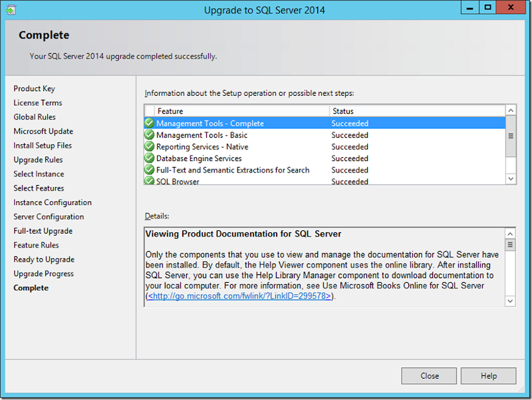Click the Details pane scrollbar thumb
Screen dimensions: 532x400
point(510,245)
